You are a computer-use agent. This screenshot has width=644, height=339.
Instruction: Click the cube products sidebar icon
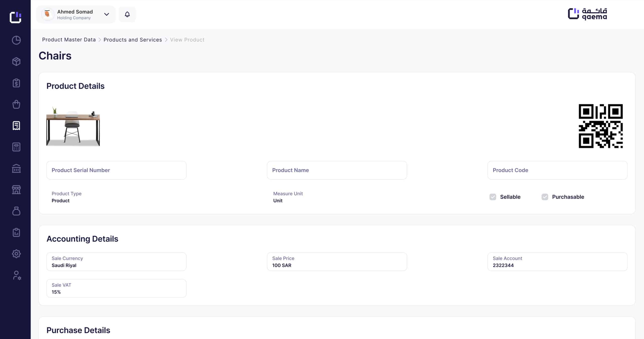tap(16, 62)
